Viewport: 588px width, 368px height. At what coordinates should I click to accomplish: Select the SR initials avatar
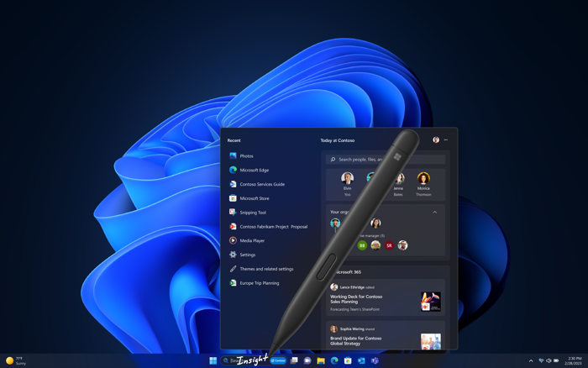tap(389, 245)
